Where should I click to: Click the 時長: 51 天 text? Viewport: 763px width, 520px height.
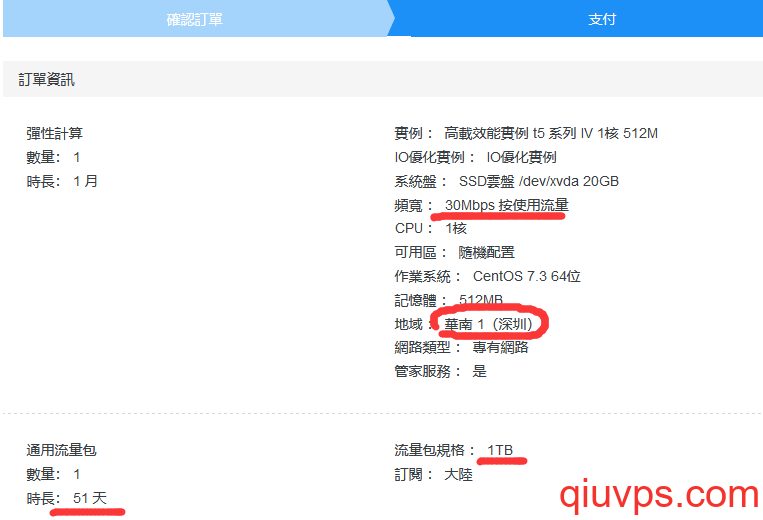click(67, 498)
